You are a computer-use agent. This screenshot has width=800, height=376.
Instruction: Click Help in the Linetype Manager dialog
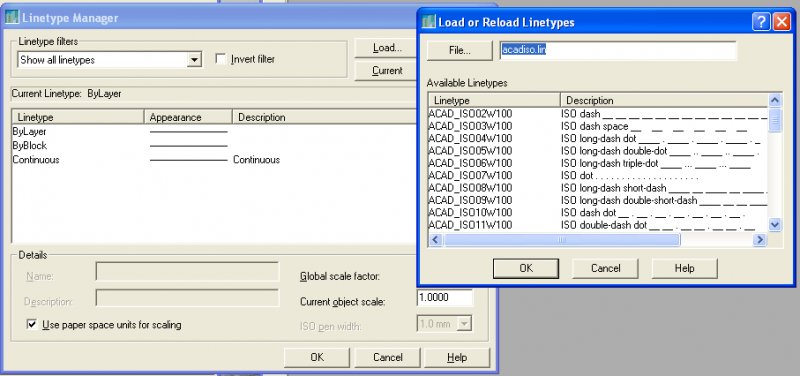[457, 358]
